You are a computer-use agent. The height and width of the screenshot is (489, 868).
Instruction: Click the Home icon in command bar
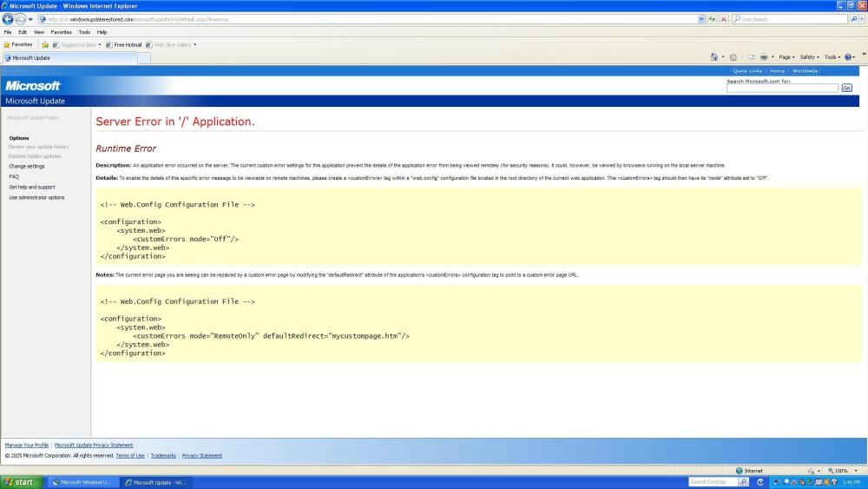[x=713, y=57]
